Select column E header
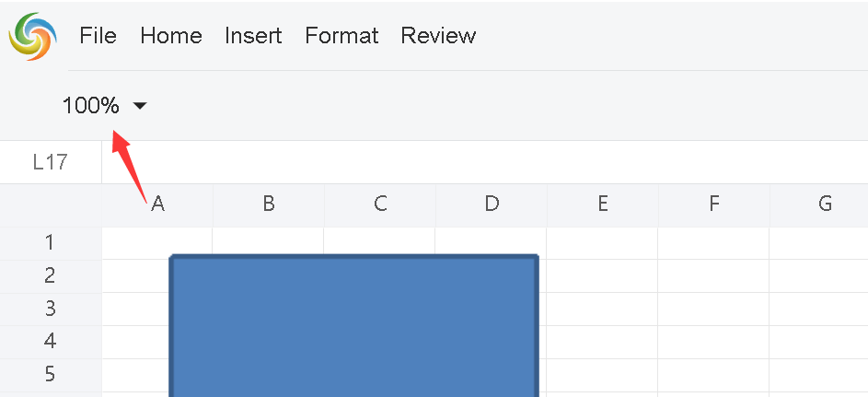 [603, 204]
